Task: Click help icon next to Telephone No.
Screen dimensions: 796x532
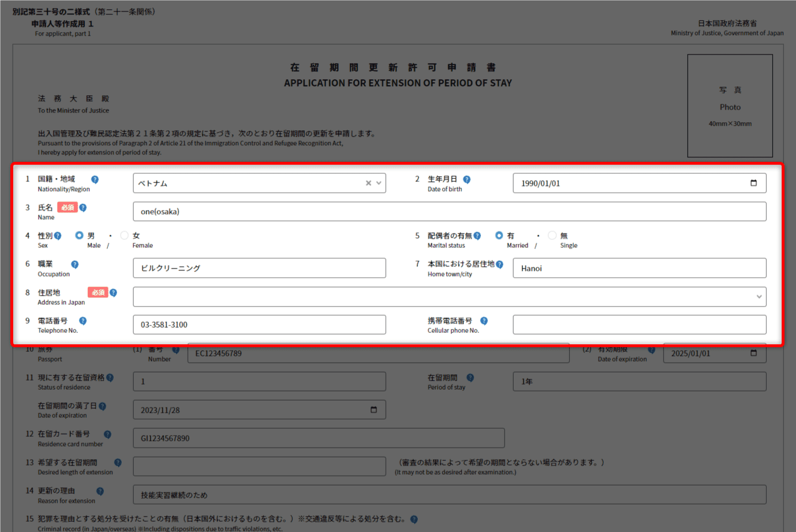Action: click(x=83, y=321)
